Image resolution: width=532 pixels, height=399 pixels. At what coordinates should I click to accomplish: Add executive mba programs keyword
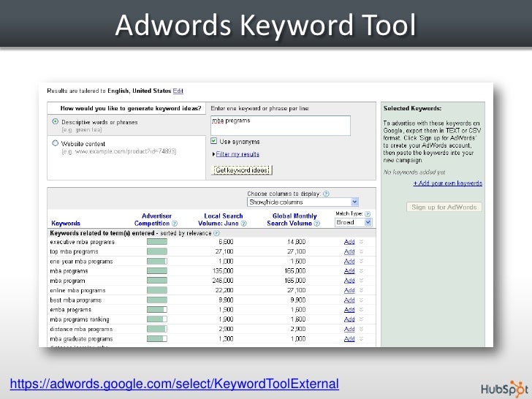pos(349,242)
